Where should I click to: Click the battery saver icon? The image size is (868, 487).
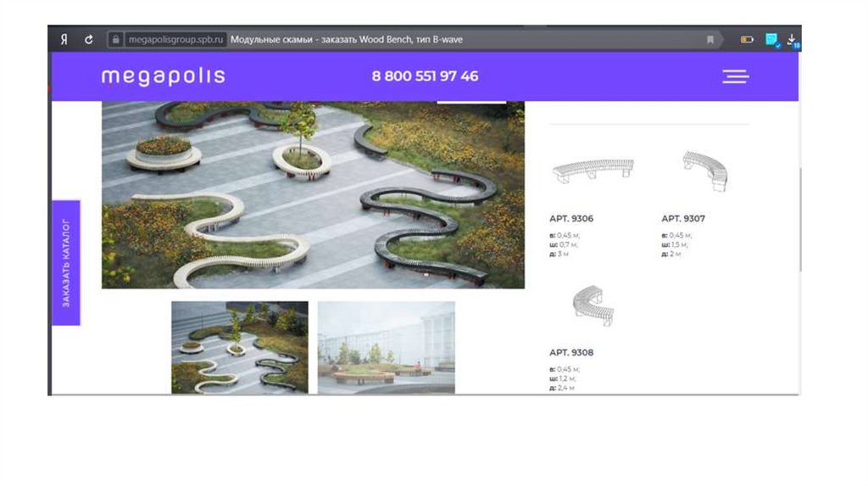[x=747, y=40]
